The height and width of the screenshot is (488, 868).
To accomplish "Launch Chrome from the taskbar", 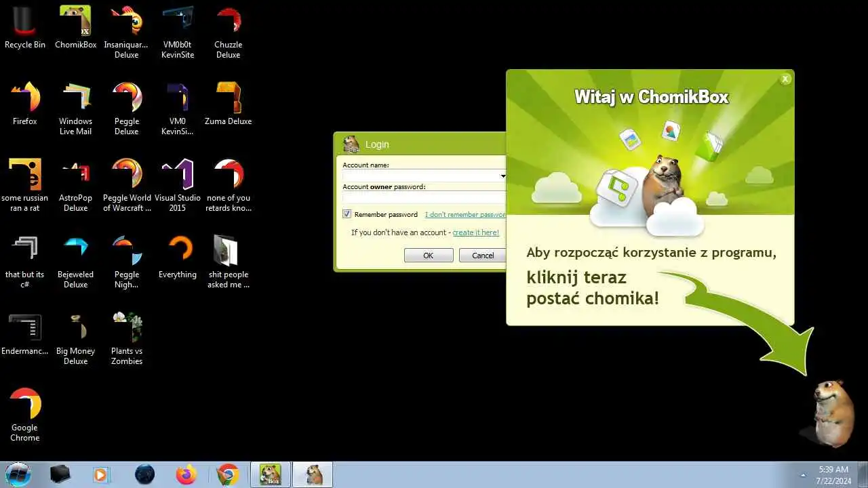I will [x=228, y=474].
